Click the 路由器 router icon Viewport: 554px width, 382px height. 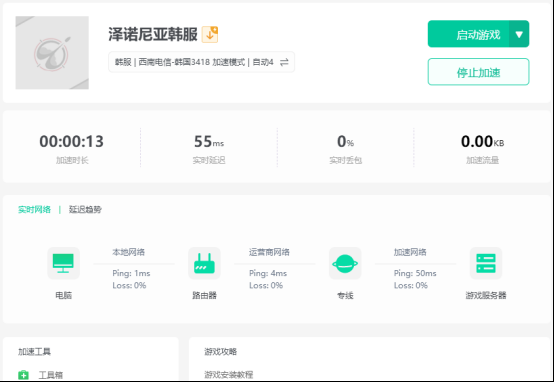(x=204, y=263)
